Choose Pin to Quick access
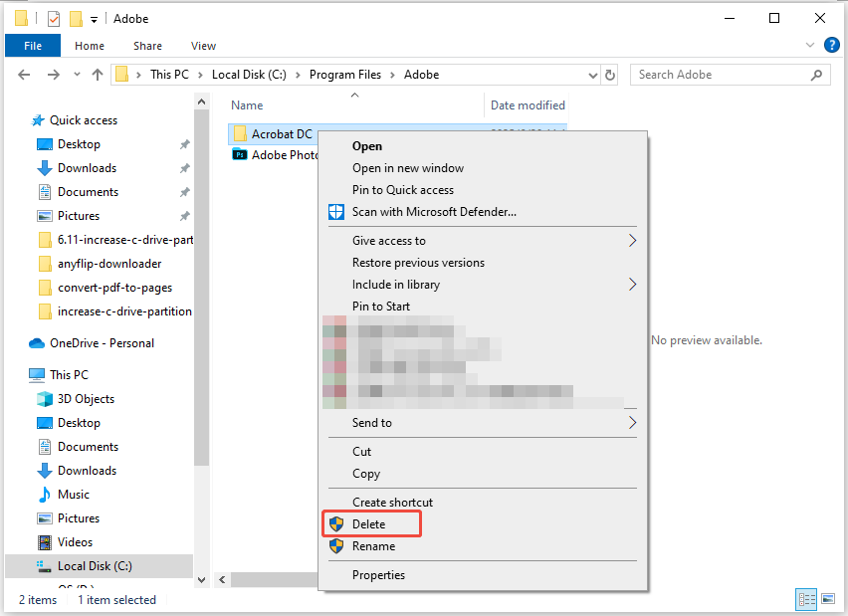The image size is (848, 616). click(x=403, y=190)
